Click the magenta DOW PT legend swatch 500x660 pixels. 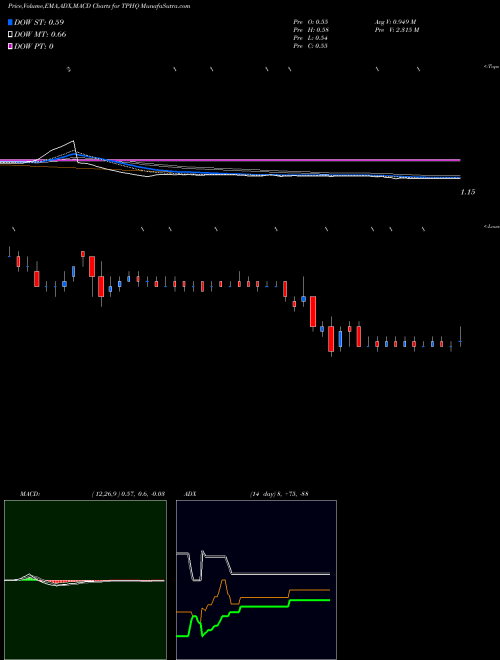[10, 46]
